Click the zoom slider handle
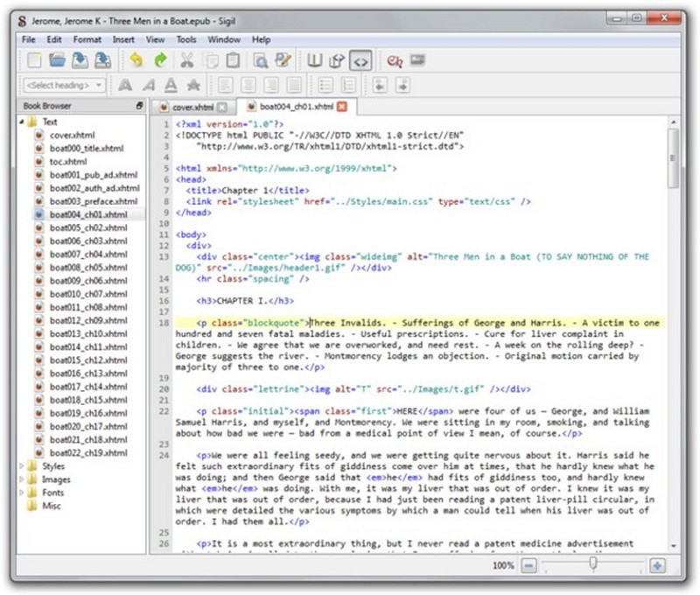Image resolution: width=700 pixels, height=595 pixels. tap(593, 563)
